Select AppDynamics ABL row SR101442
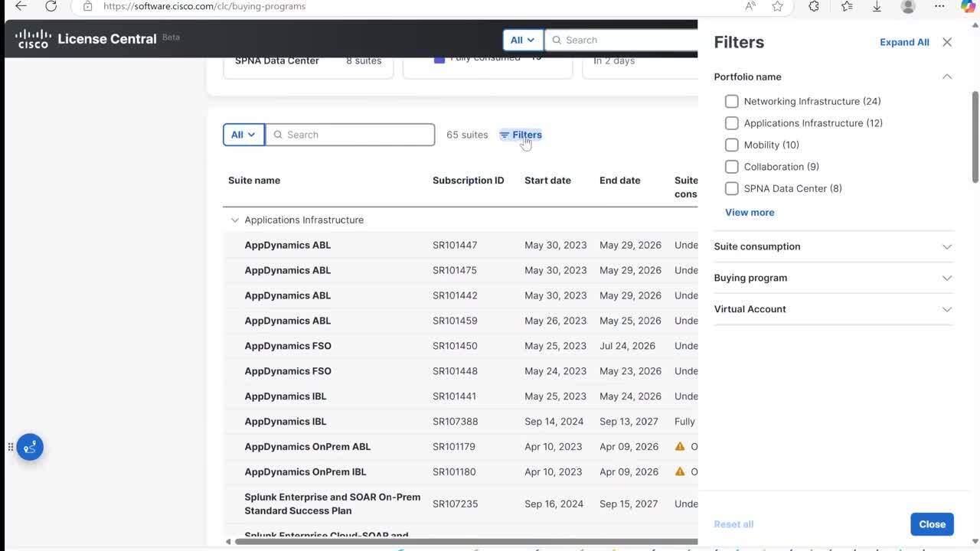 pos(460,295)
